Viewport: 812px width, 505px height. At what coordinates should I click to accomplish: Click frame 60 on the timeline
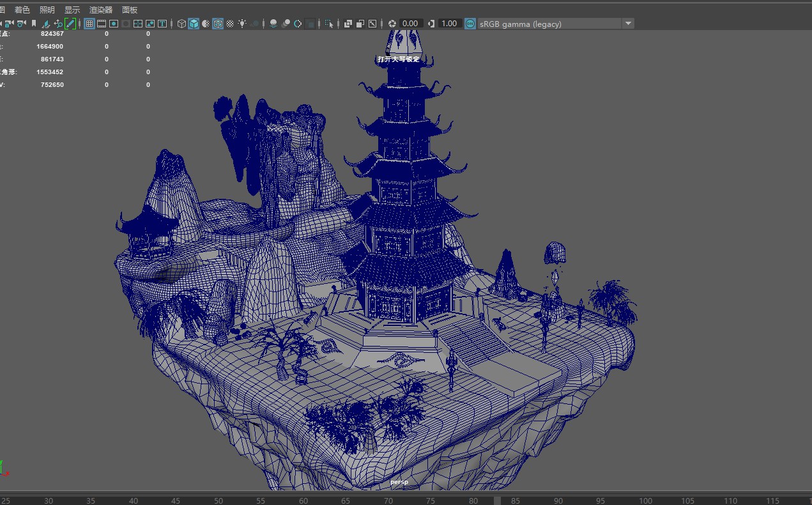click(x=303, y=501)
